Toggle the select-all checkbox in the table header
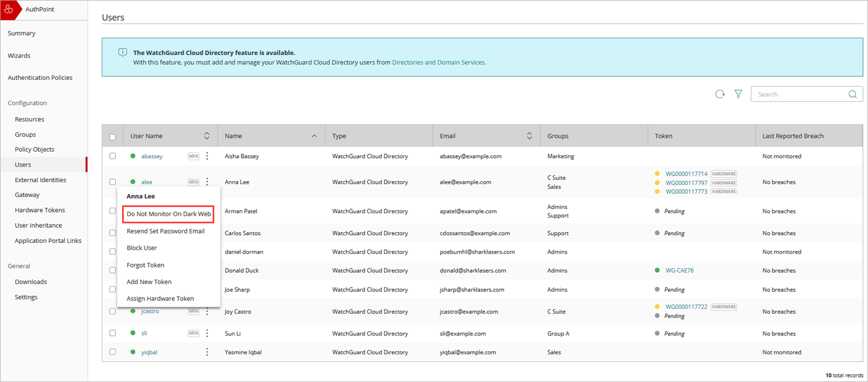 point(113,136)
